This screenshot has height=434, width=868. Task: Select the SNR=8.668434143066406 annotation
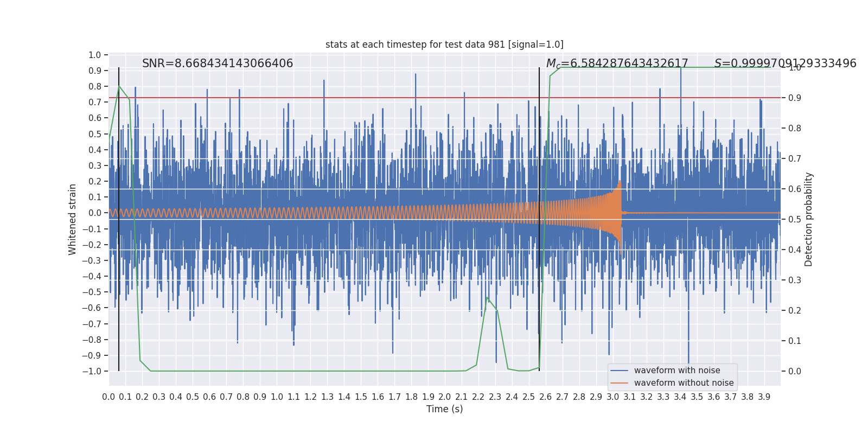218,63
